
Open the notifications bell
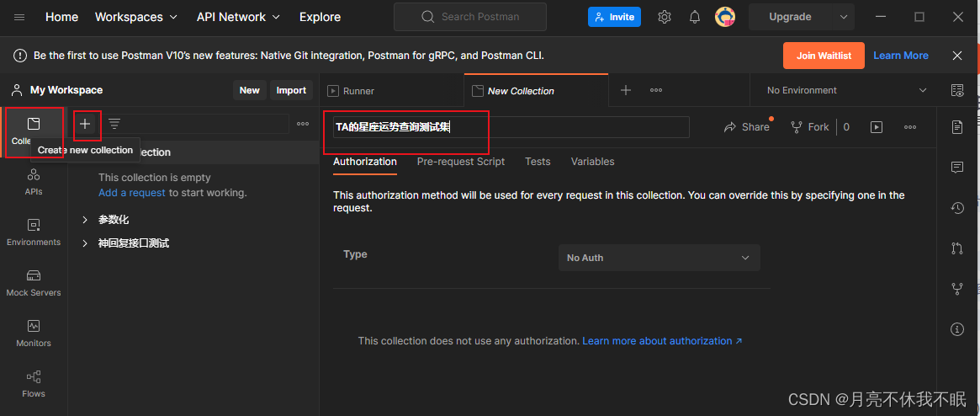coord(694,17)
